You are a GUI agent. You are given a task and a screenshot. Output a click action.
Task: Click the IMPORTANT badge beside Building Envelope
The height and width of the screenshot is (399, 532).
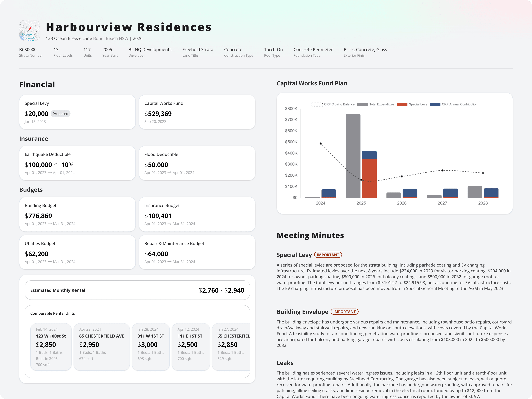[x=344, y=312]
